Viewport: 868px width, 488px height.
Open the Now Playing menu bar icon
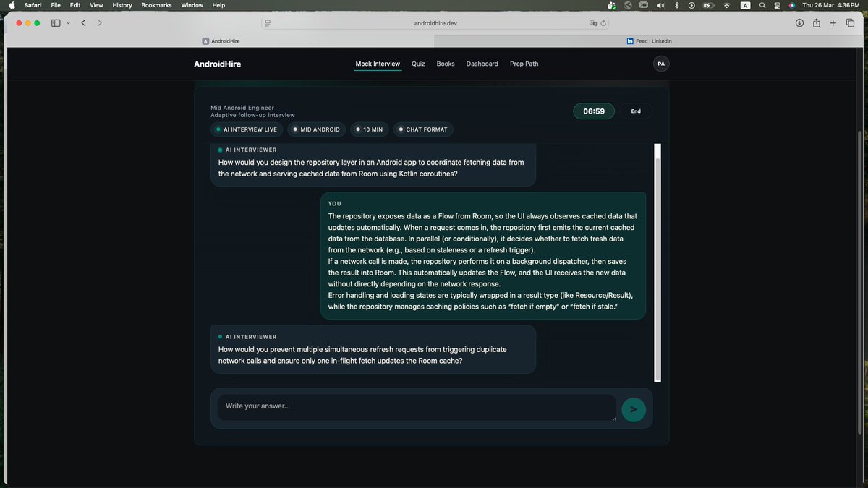click(x=692, y=5)
